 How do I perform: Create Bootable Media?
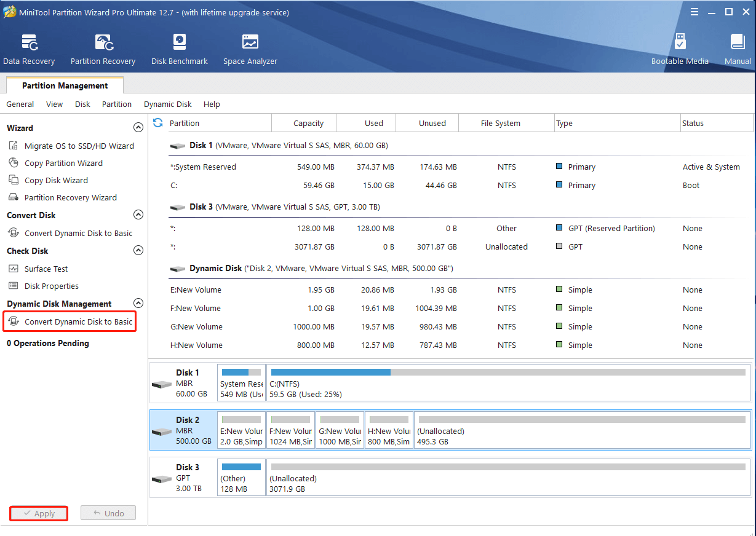[680, 50]
